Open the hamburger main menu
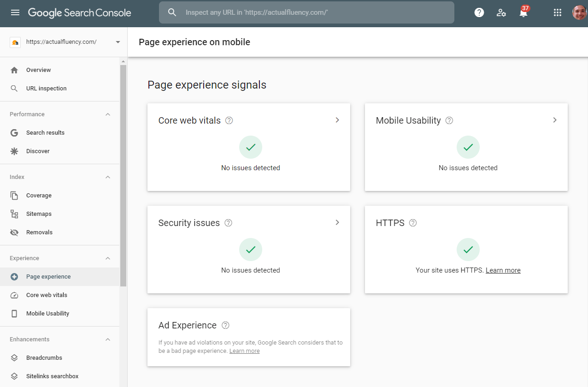The image size is (588, 387). tap(15, 12)
